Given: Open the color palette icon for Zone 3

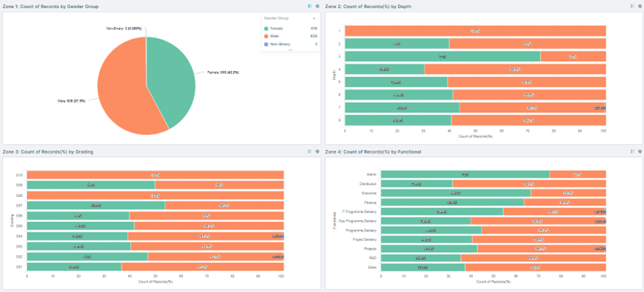Looking at the screenshot, I should (317, 151).
